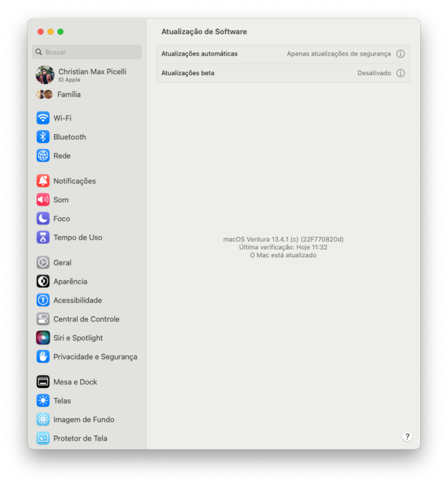The image size is (448, 486).
Task: Open Mesa e Dock settings
Action: tap(87, 382)
